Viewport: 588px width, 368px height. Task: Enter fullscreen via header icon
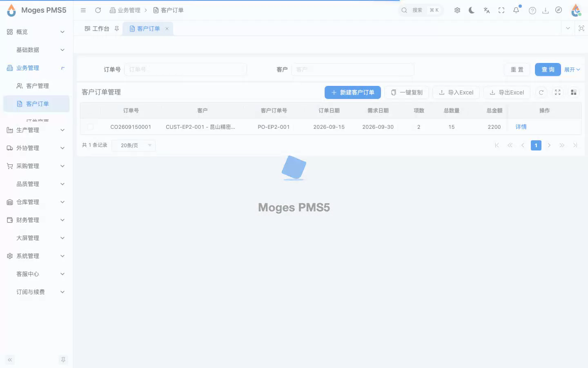(501, 10)
